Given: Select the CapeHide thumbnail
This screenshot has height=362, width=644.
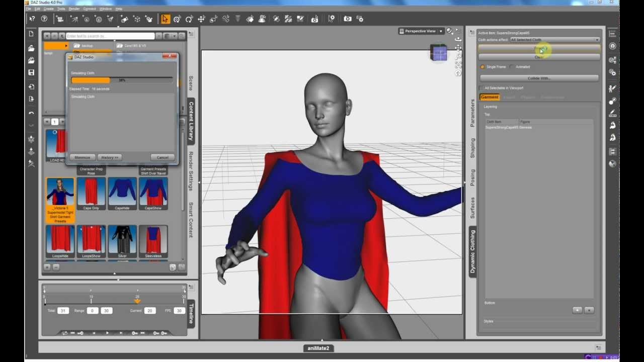Looking at the screenshot, I should [x=122, y=194].
